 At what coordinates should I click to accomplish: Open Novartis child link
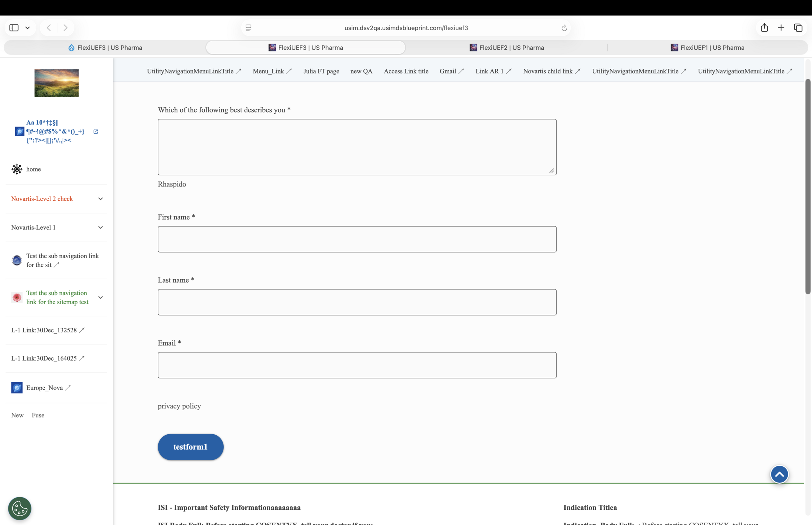pos(552,71)
